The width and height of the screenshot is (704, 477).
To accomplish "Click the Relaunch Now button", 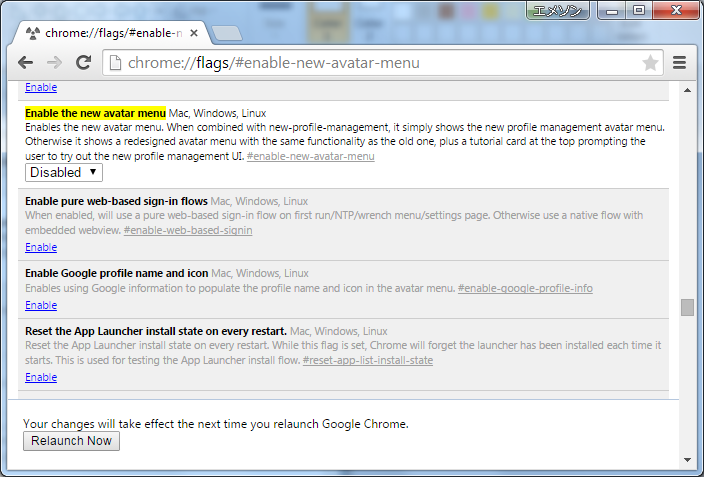I will (71, 441).
